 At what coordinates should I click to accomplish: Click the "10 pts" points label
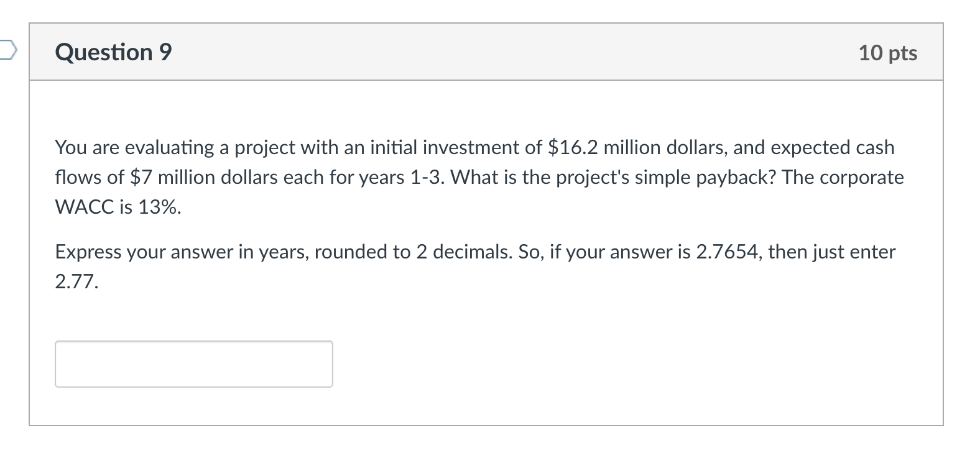click(x=887, y=53)
